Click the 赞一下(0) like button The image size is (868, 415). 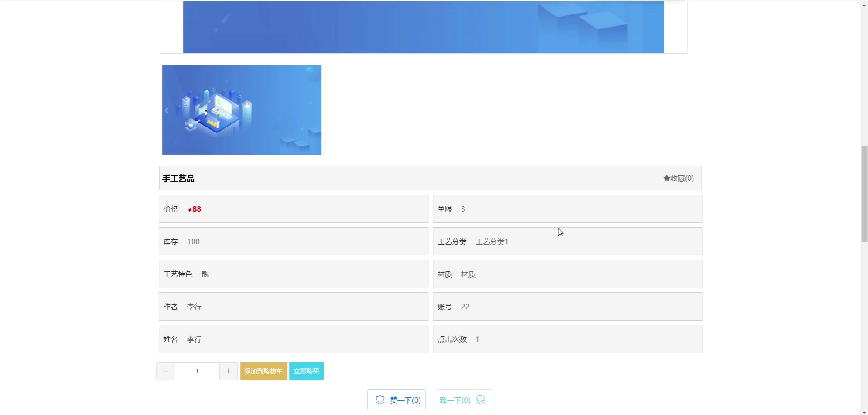pyautogui.click(x=396, y=400)
